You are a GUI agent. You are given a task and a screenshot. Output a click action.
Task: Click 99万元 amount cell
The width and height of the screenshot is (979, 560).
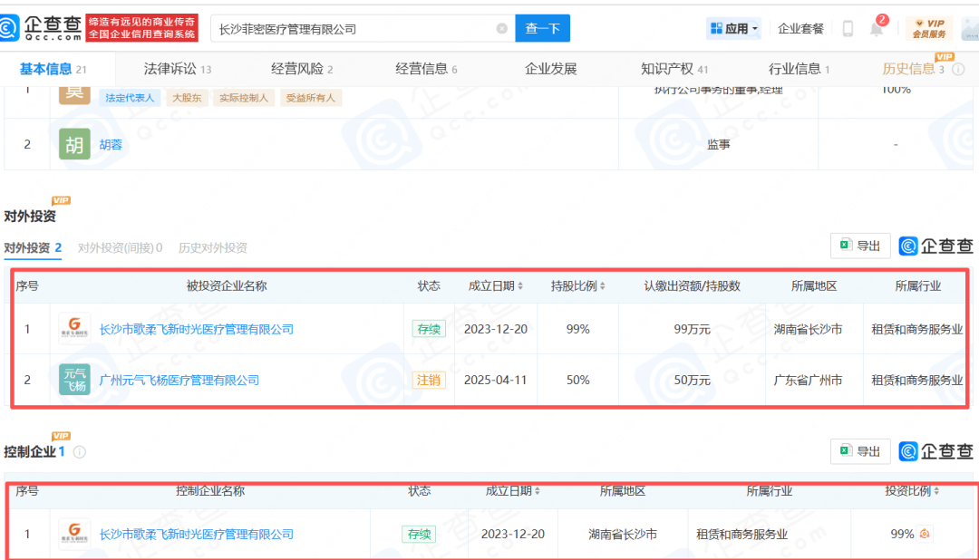(x=692, y=329)
